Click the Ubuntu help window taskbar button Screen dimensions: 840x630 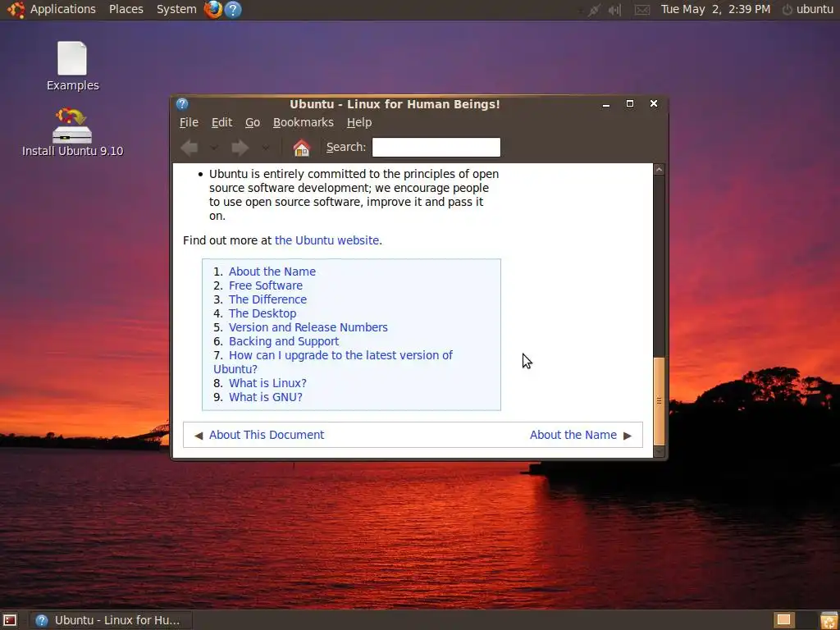pos(111,620)
